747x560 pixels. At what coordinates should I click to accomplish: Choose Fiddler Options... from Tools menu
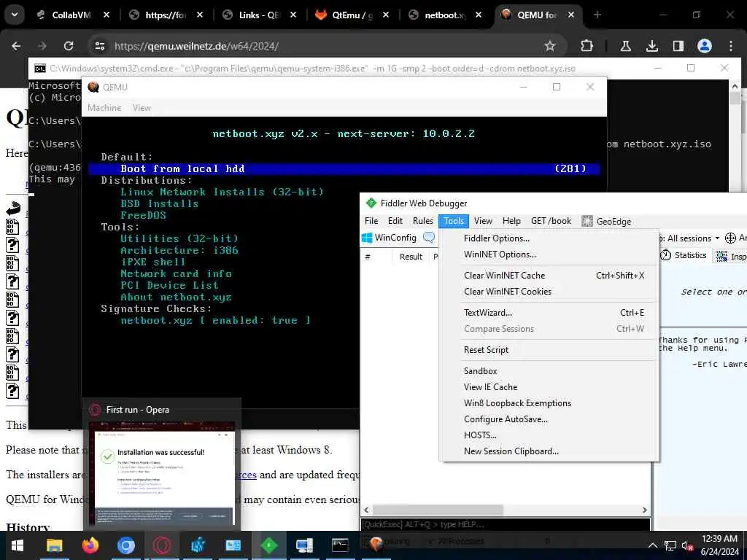click(x=497, y=238)
